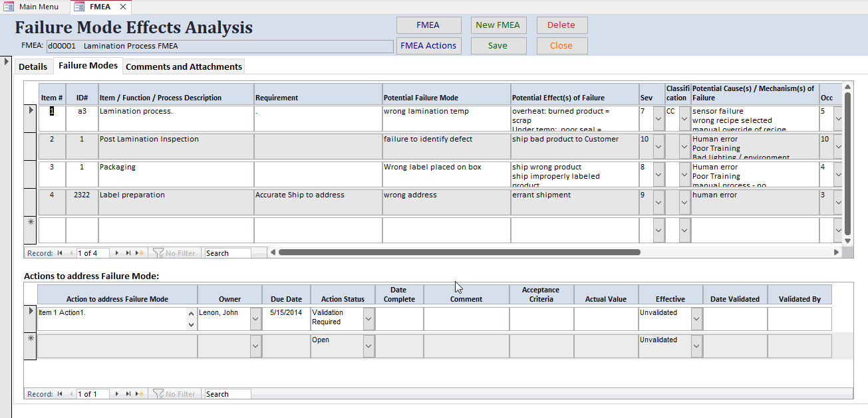
Task: Click Search box in Failure Modes navigator
Action: point(227,253)
